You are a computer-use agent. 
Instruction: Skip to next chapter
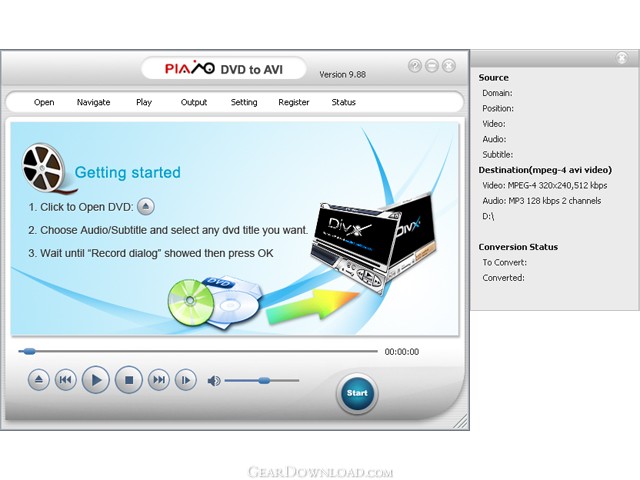159,380
